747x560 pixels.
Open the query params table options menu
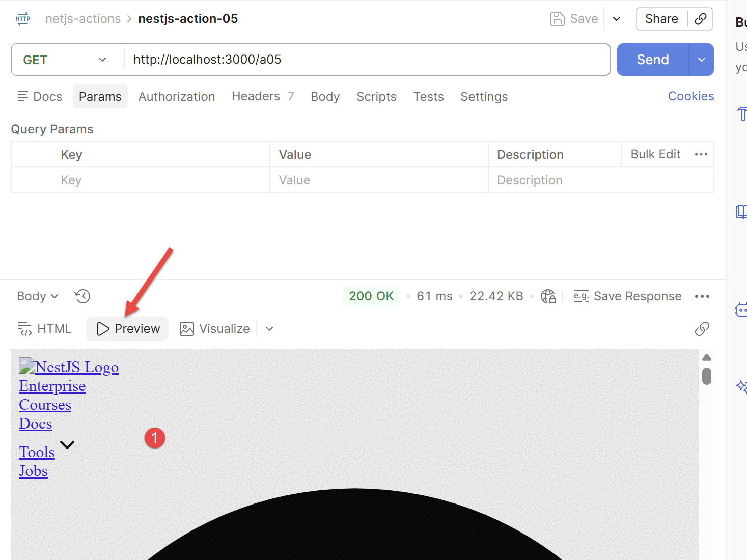[701, 154]
